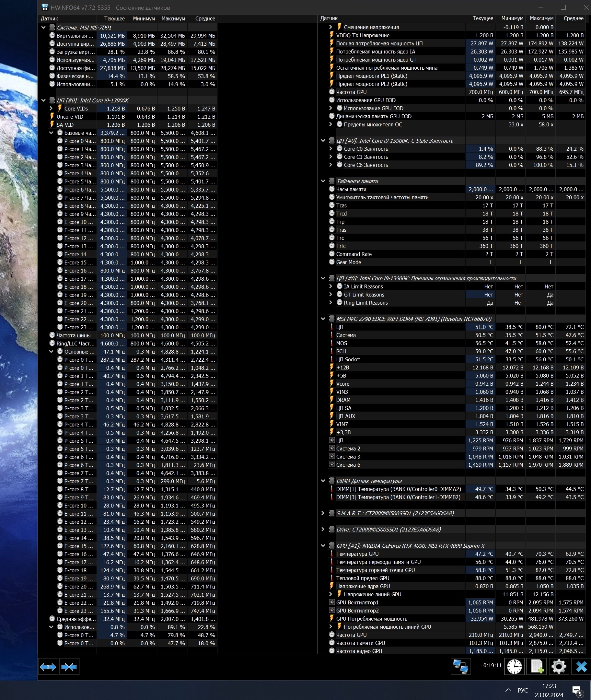This screenshot has height=700, width=591.
Task: Click the clock icon beside Частота шины
Action: [x=52, y=335]
